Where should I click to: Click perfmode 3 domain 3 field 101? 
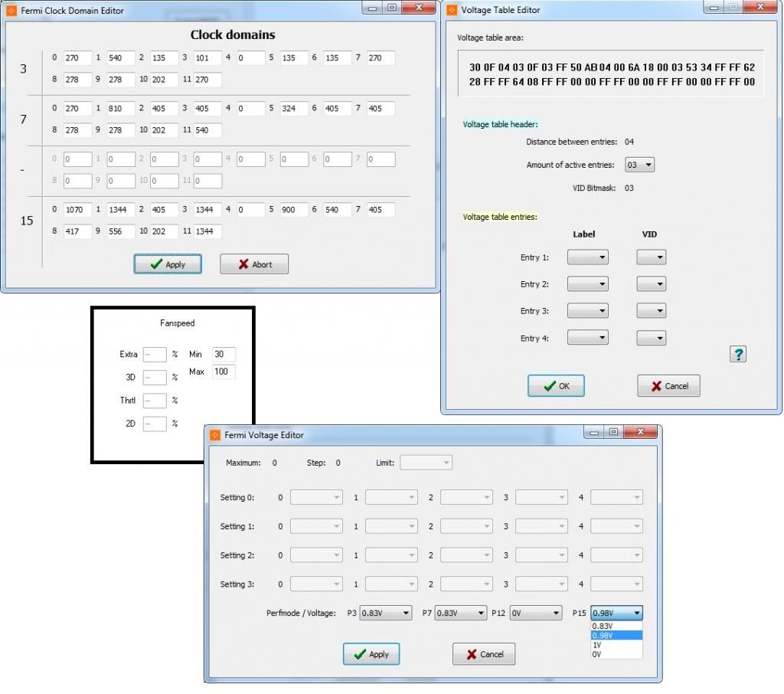pyautogui.click(x=207, y=57)
